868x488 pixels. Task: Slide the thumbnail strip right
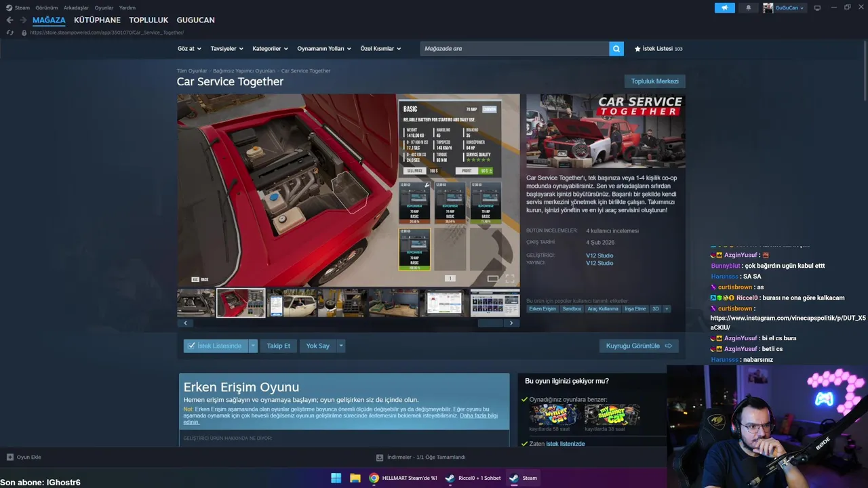511,323
